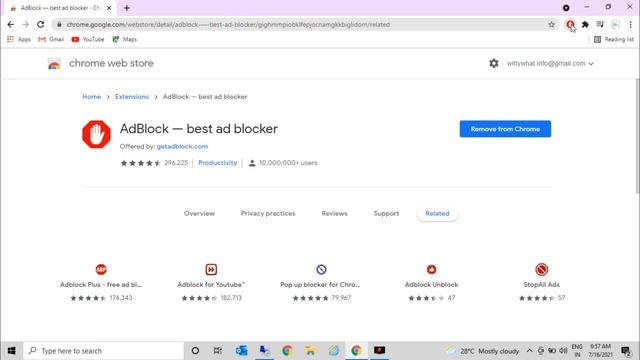Open the Maps bookmark
The height and width of the screenshot is (360, 640).
(124, 39)
